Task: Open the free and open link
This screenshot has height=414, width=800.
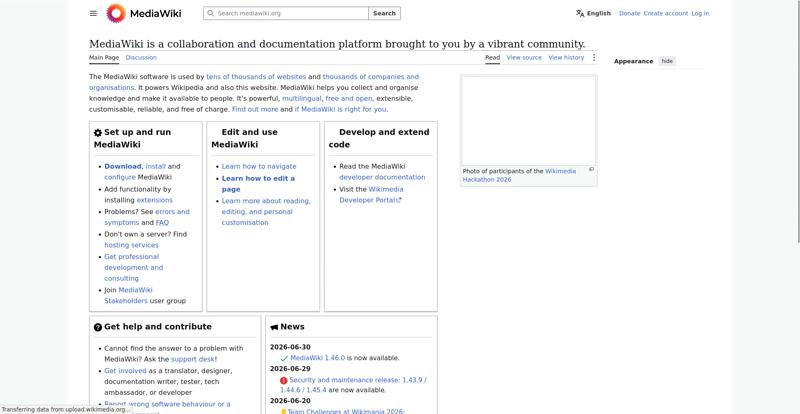Action: click(x=349, y=99)
